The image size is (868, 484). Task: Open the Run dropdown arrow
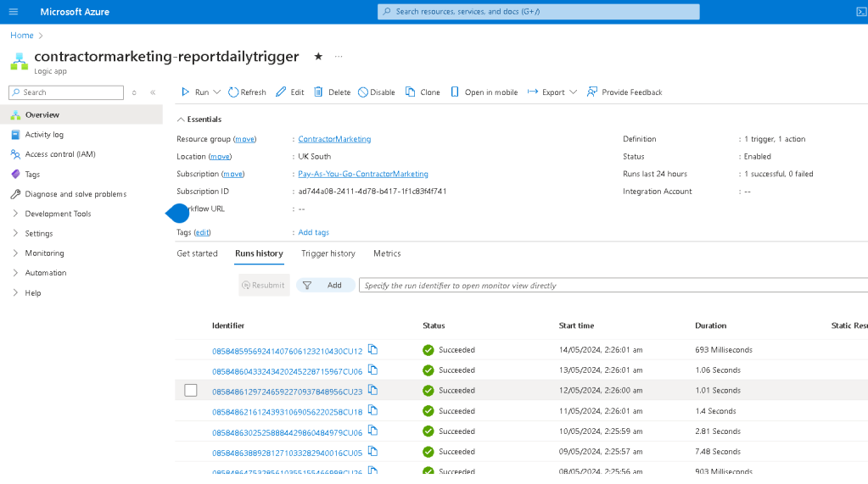(x=217, y=92)
